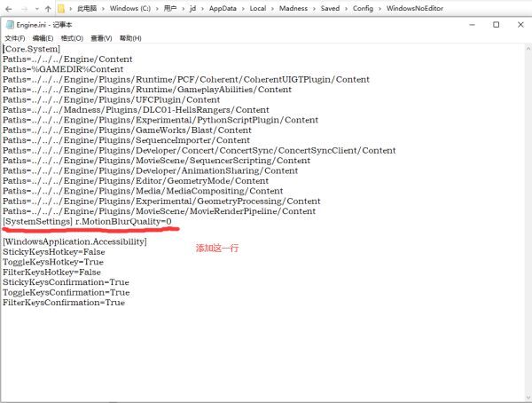The height and width of the screenshot is (403, 532).
Task: Click the folder icon in address bar
Action: pyautogui.click(x=63, y=8)
